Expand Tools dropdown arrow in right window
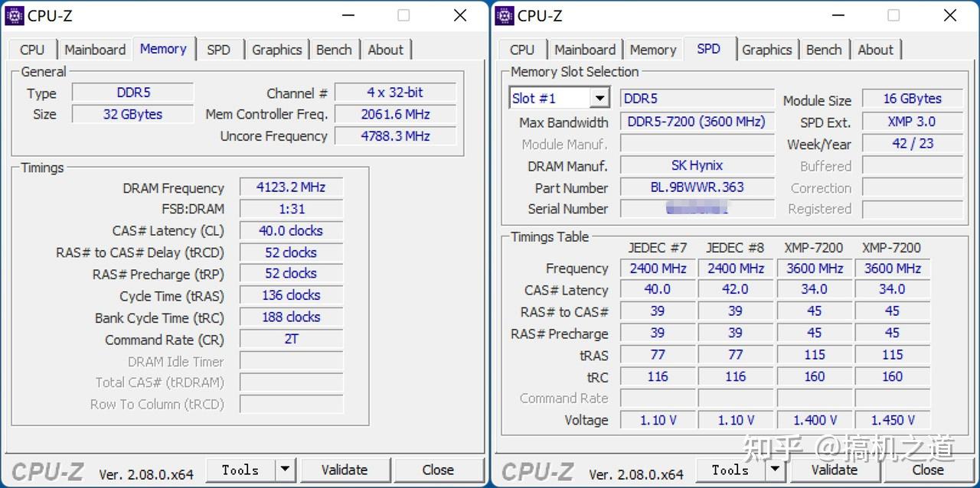The height and width of the screenshot is (488, 980). pos(775,470)
